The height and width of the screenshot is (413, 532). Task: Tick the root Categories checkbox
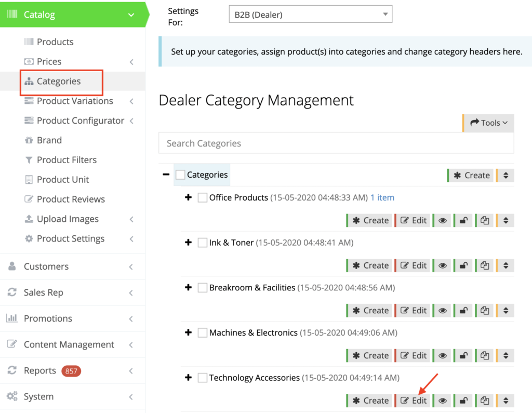[x=180, y=175]
